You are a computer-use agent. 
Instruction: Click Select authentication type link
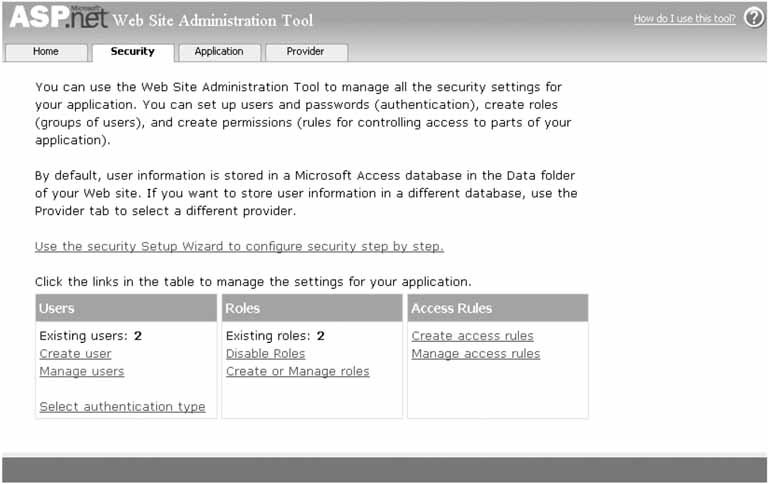pyautogui.click(x=122, y=407)
